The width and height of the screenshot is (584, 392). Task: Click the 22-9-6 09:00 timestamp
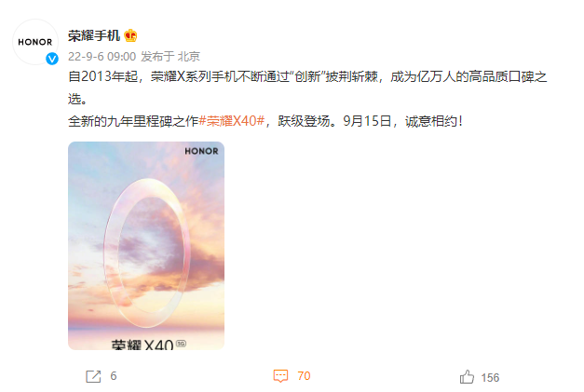(102, 57)
